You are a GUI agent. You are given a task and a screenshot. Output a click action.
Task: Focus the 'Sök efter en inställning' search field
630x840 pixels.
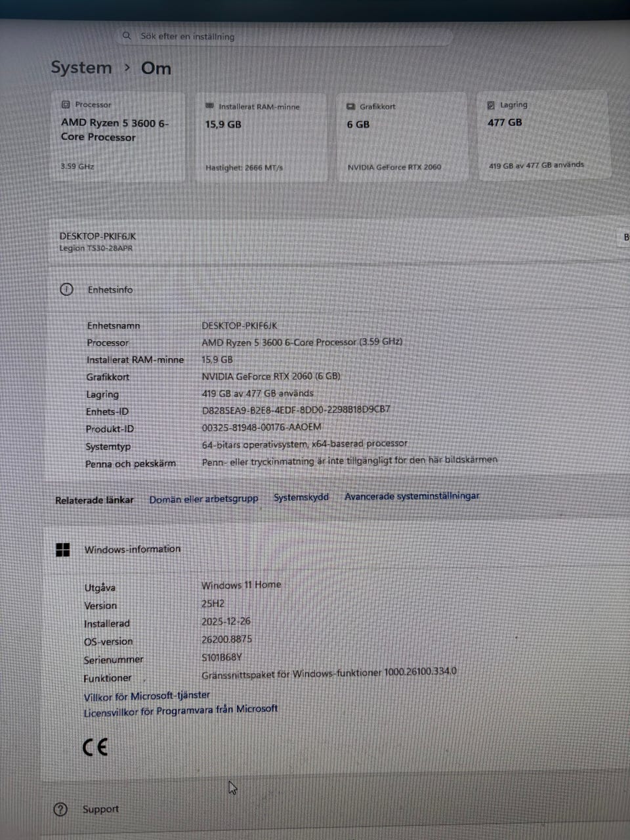pyautogui.click(x=285, y=36)
